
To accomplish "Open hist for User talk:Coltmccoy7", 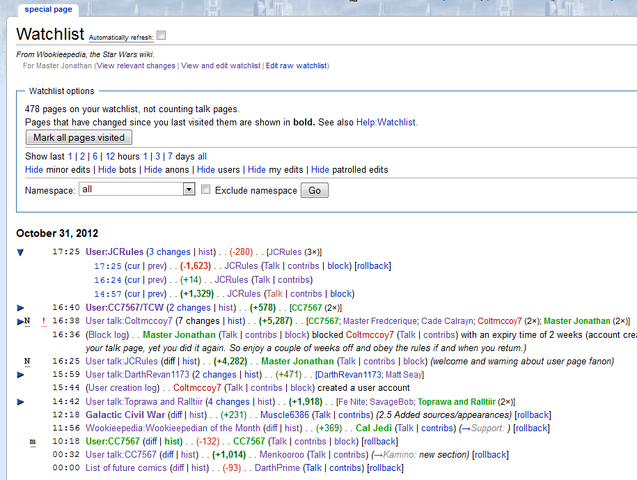I will (x=235, y=321).
